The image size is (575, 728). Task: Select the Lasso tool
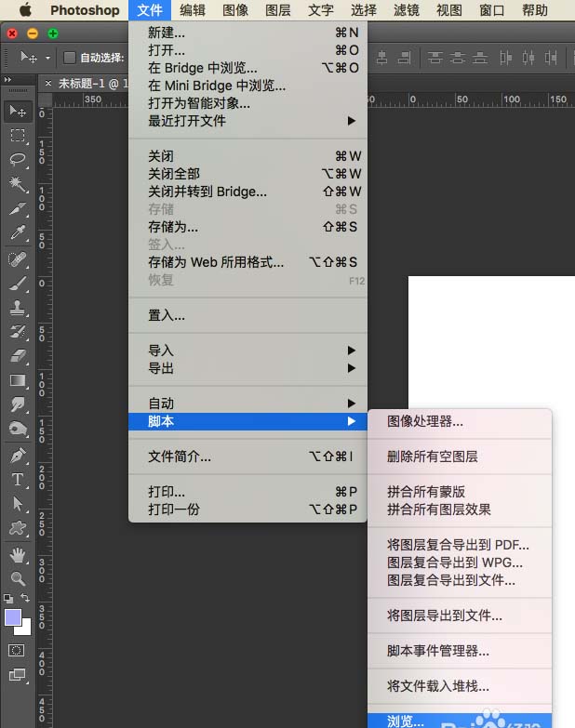(x=18, y=160)
